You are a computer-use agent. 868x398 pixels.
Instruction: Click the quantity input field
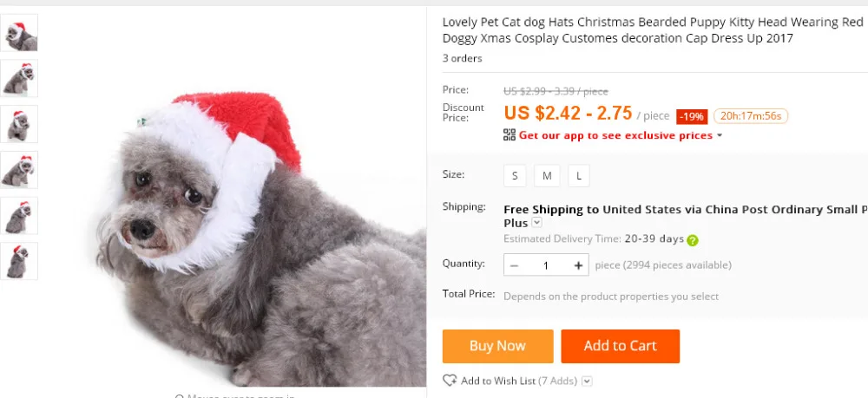(546, 265)
